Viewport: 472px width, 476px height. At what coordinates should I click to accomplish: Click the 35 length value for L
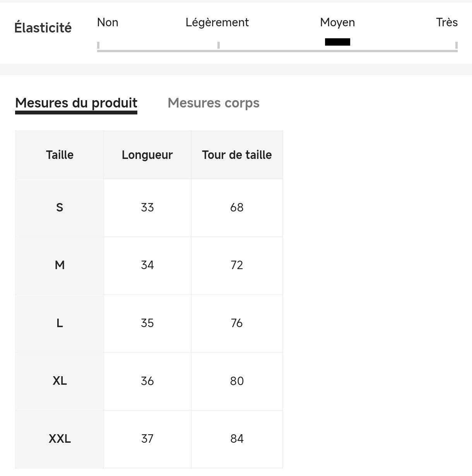click(x=147, y=323)
